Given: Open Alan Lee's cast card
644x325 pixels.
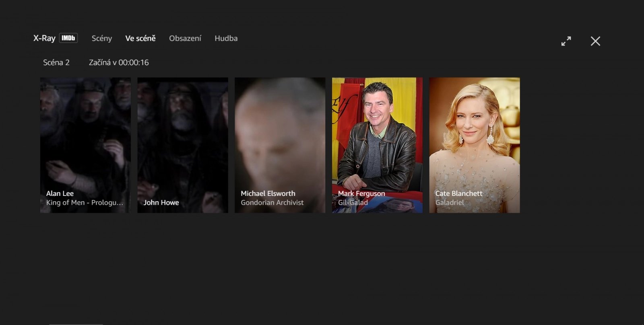Looking at the screenshot, I should (x=85, y=145).
